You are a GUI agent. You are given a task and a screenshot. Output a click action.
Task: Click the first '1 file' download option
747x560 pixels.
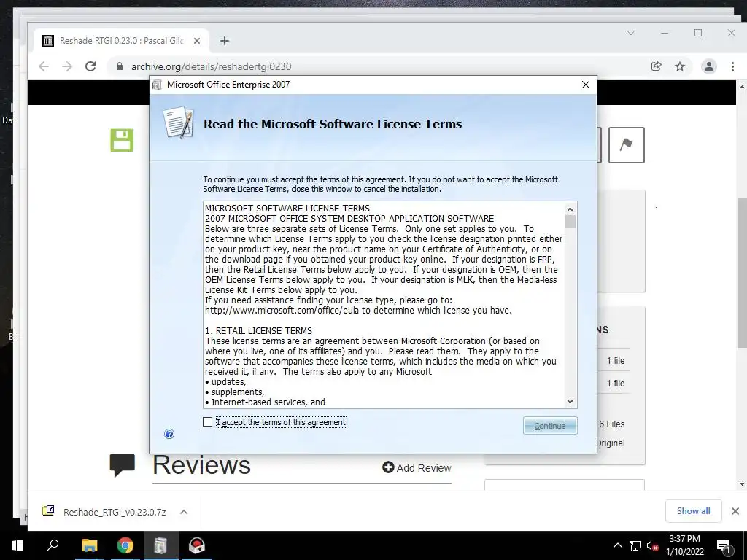[616, 361]
